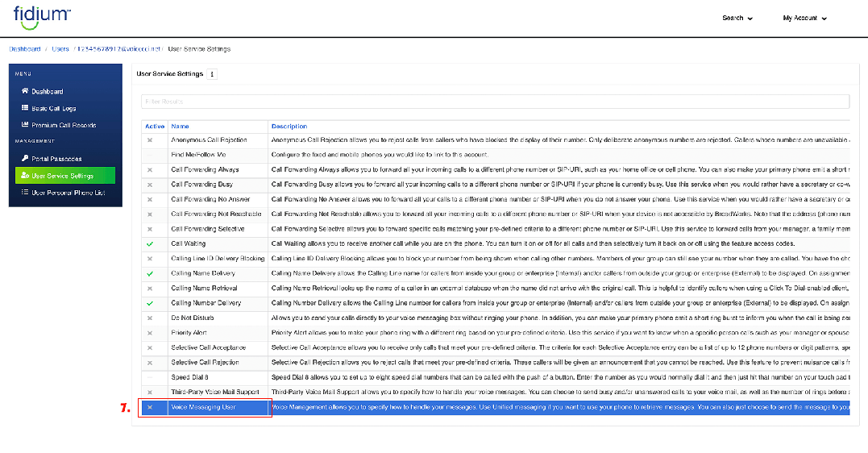Click the Users breadcrumb link
The image size is (868, 453).
pyautogui.click(x=60, y=49)
